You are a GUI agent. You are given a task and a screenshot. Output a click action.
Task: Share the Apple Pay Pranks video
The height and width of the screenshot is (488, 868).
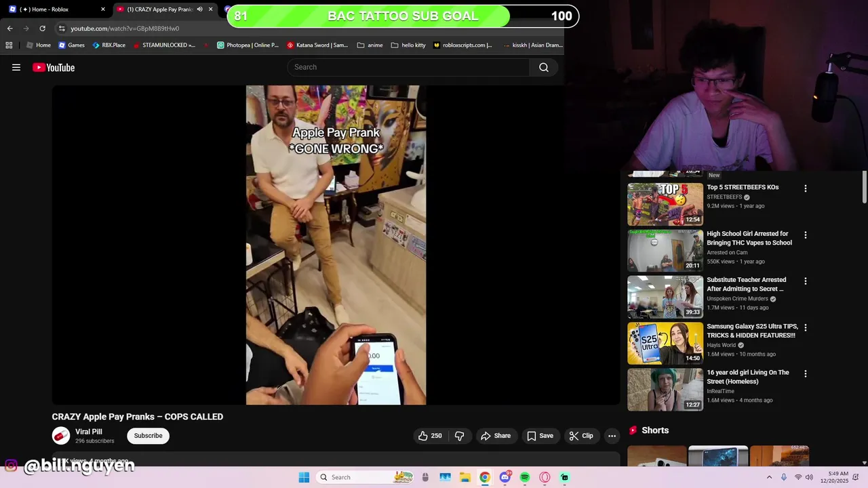[496, 436]
